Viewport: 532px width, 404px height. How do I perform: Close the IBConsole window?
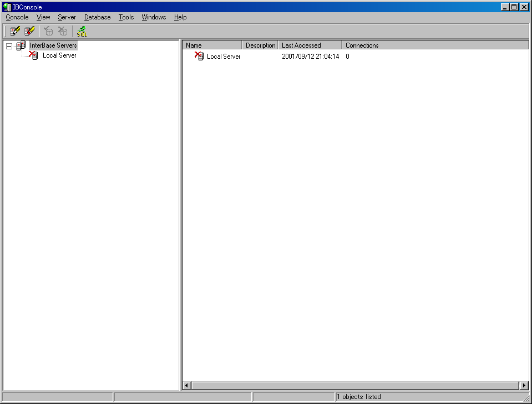(524, 7)
